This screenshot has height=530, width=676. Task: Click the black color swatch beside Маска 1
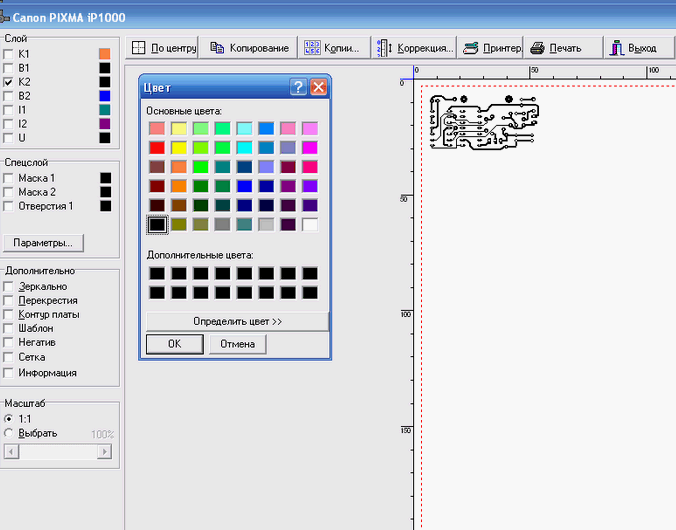[x=106, y=178]
